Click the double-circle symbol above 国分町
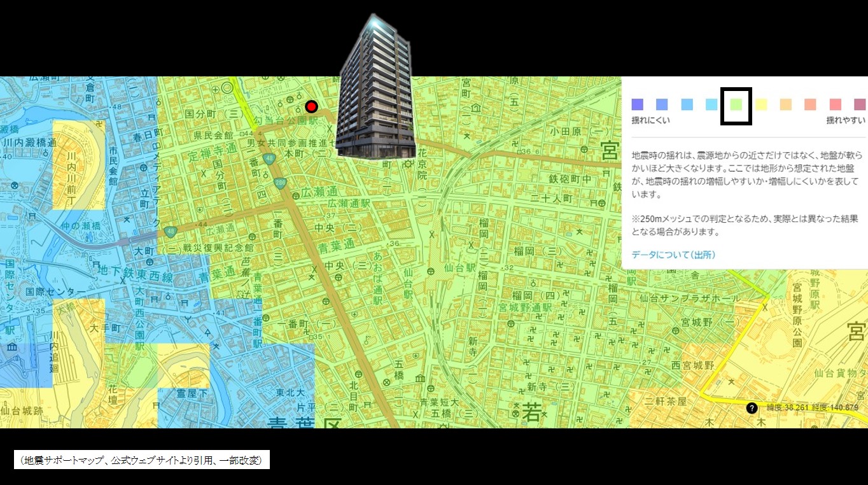The height and width of the screenshot is (485, 868). 227,87
